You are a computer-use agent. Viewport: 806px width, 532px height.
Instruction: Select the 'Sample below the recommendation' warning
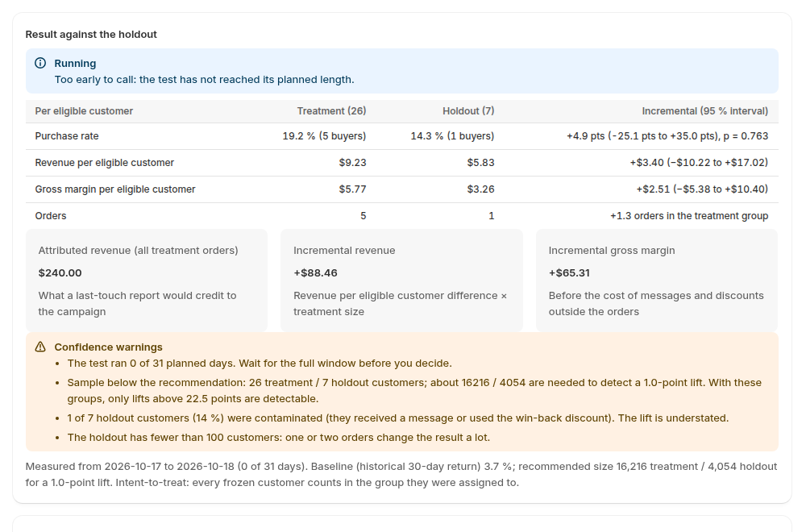click(x=414, y=391)
